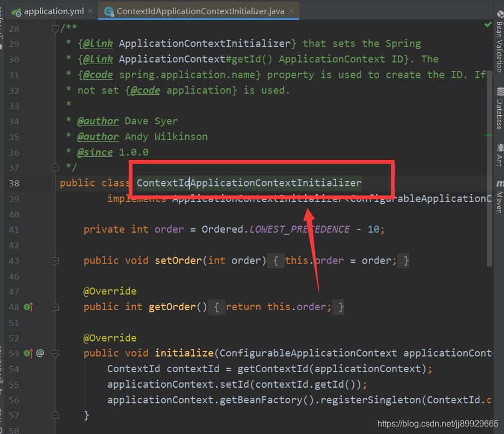
Task: Open the Maven tool window
Action: [x=500, y=197]
